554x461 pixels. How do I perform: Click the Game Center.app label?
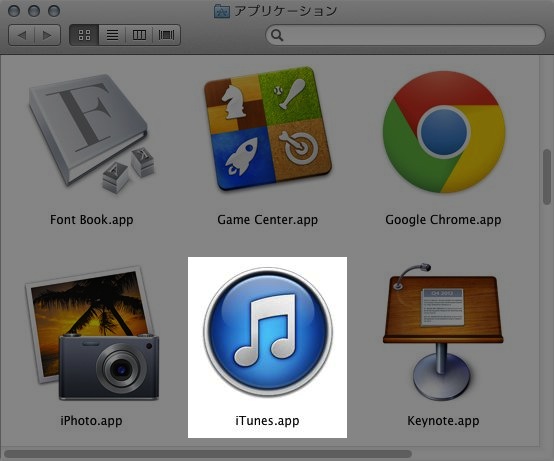tap(267, 220)
